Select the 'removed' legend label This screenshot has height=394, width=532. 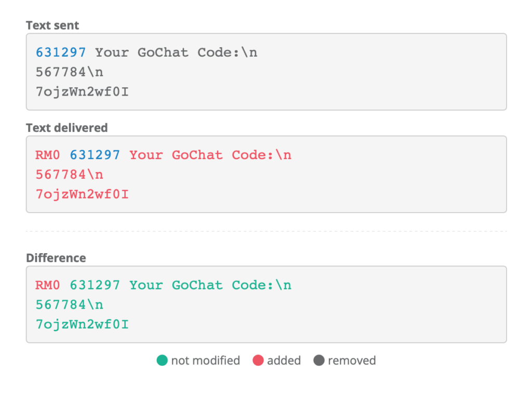coord(352,360)
